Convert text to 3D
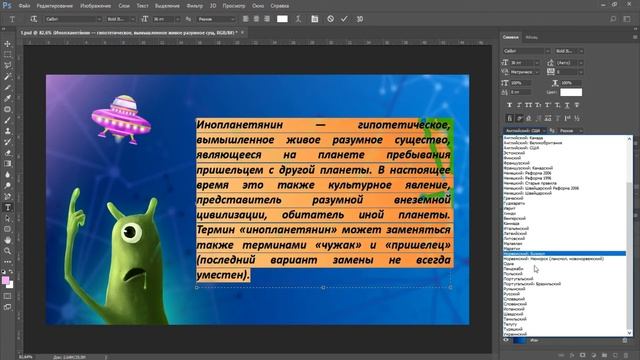 360,19
